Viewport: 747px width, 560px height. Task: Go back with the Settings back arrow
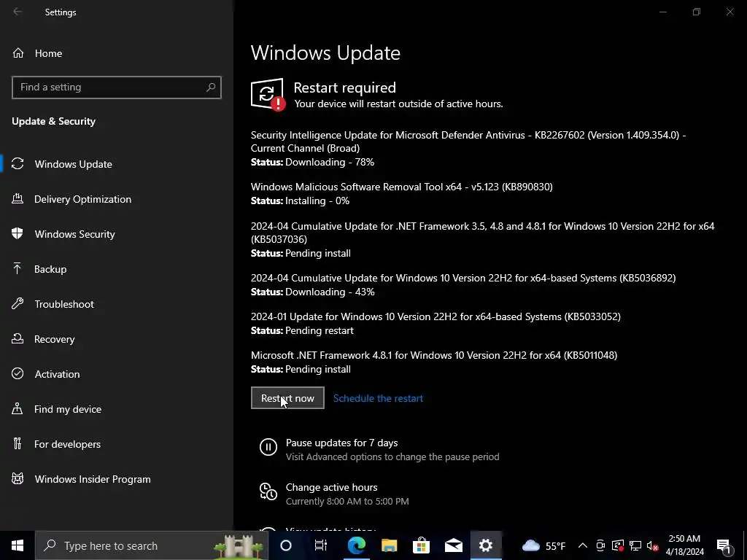18,12
